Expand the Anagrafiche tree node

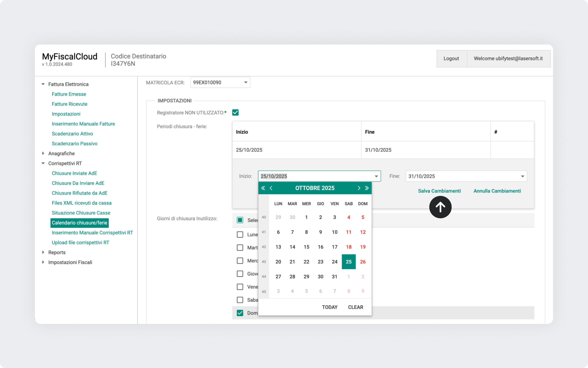pos(43,153)
